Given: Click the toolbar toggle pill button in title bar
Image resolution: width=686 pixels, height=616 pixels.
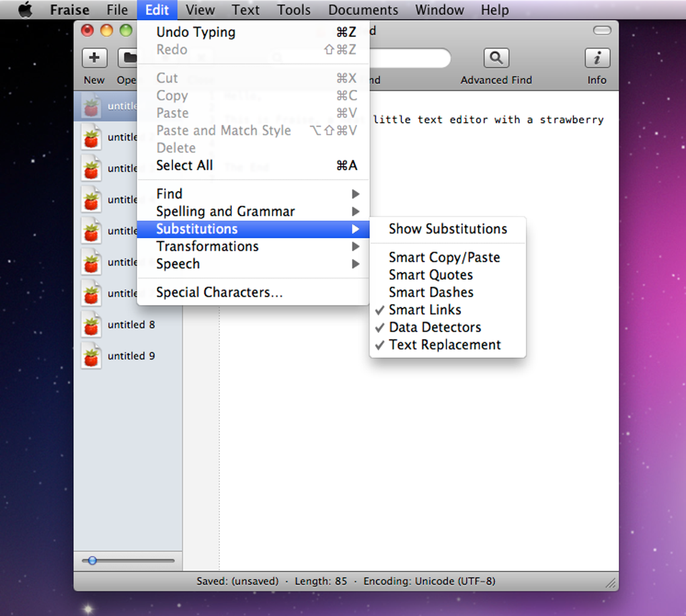Looking at the screenshot, I should [x=602, y=30].
